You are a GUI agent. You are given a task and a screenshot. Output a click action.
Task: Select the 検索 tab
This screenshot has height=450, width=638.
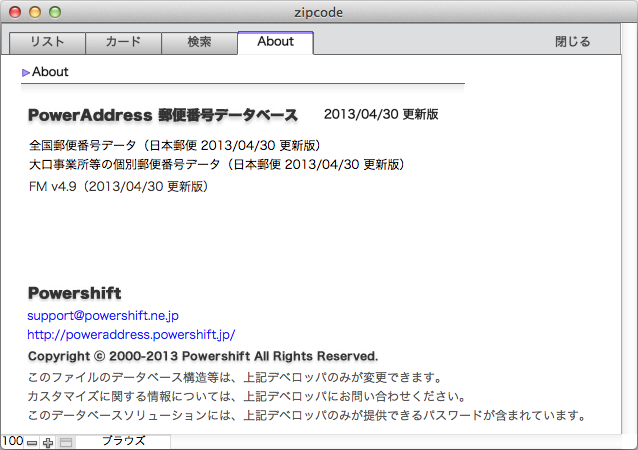199,42
